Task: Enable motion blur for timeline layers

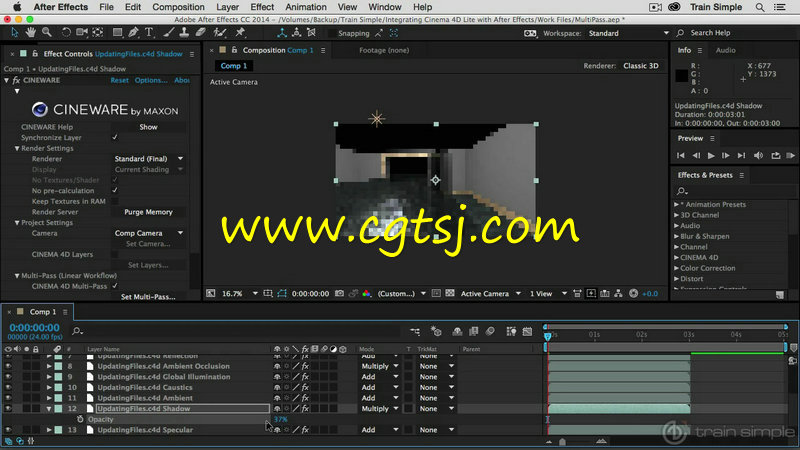Action: (x=490, y=331)
